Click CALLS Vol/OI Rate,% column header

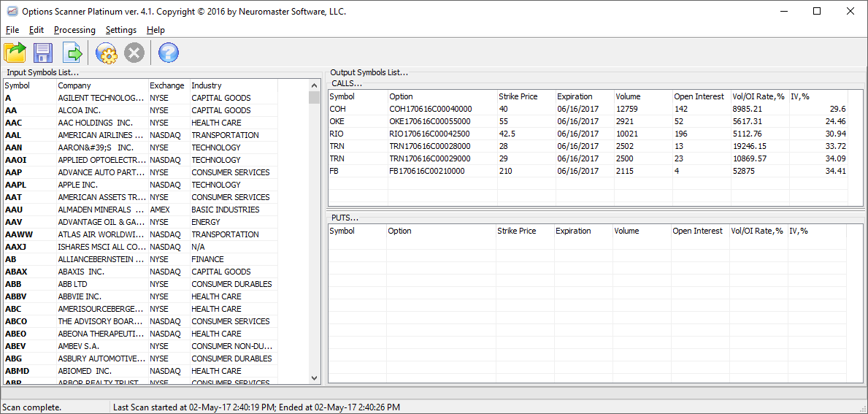pyautogui.click(x=760, y=96)
